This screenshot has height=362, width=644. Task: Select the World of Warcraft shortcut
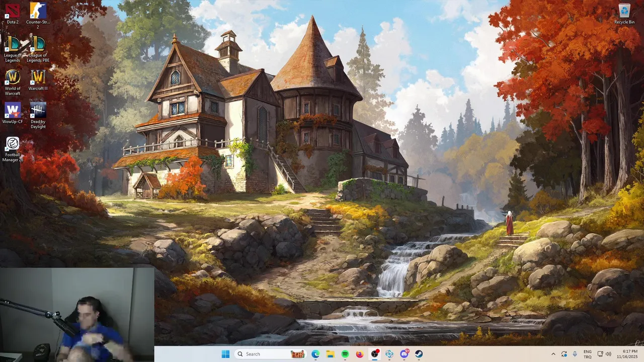pos(13,82)
